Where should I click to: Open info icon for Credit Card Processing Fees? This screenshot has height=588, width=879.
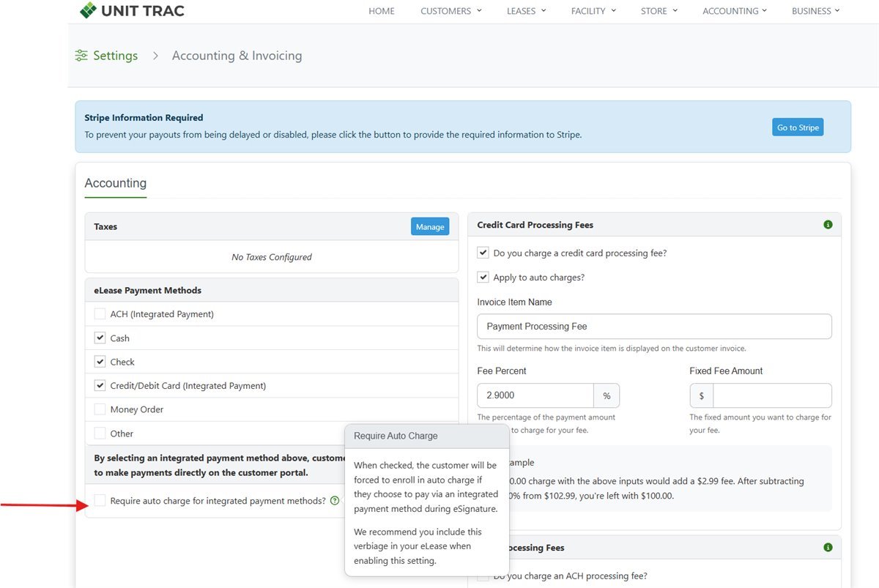pyautogui.click(x=828, y=225)
